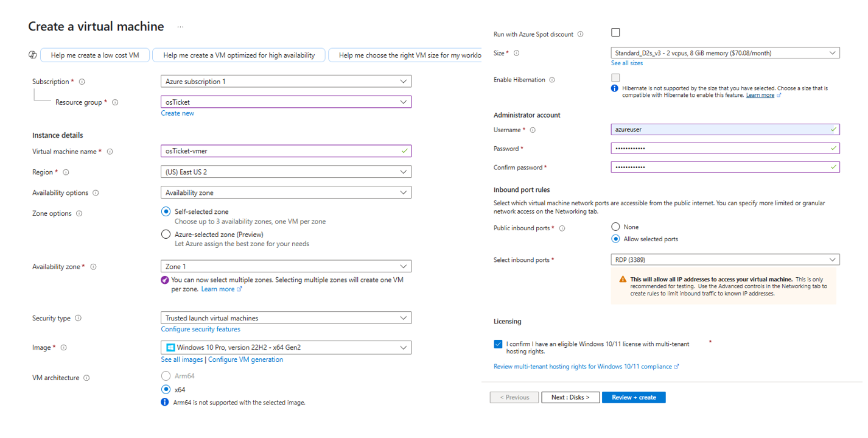Click the info icon next to Availability options
This screenshot has height=438, width=868.
pyautogui.click(x=96, y=193)
